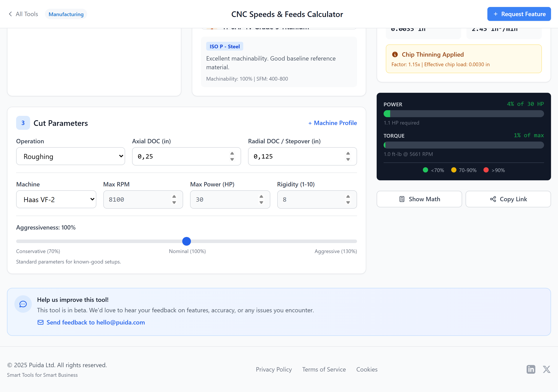The width and height of the screenshot is (558, 392).
Task: Click the Chip Thinning info icon
Action: [395, 54]
